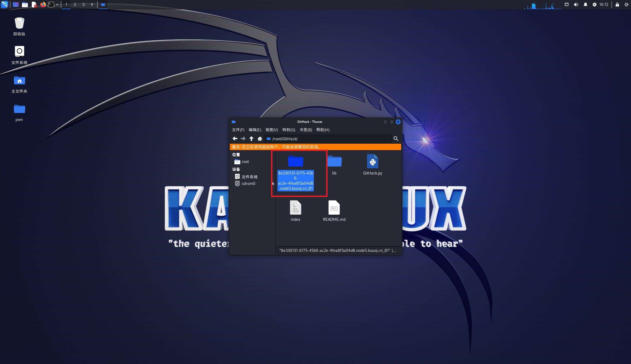Go forward with the right arrow button
This screenshot has width=631, height=364.
coord(243,139)
